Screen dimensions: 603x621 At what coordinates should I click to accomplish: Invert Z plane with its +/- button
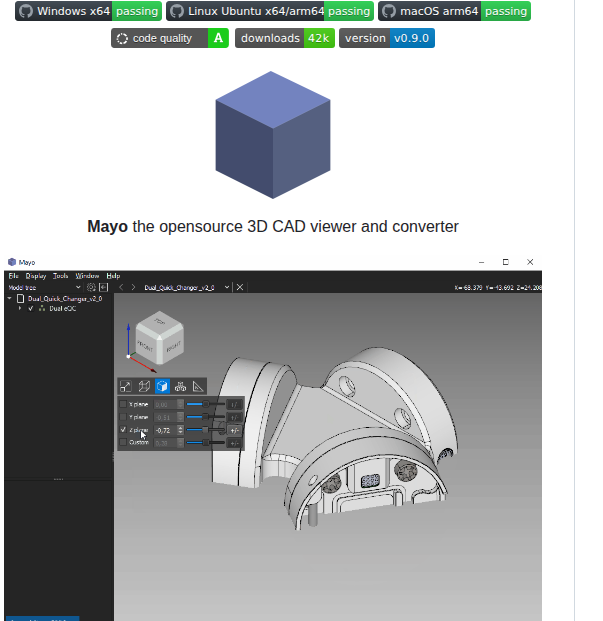234,430
